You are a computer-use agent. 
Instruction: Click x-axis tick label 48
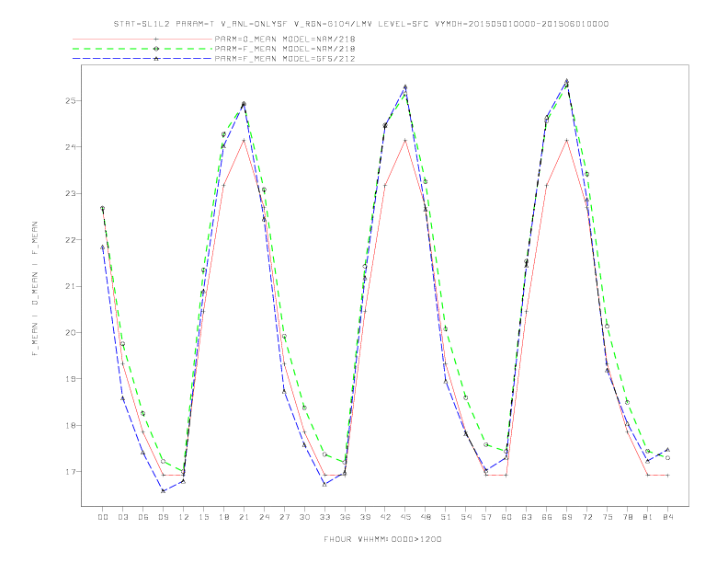point(426,517)
